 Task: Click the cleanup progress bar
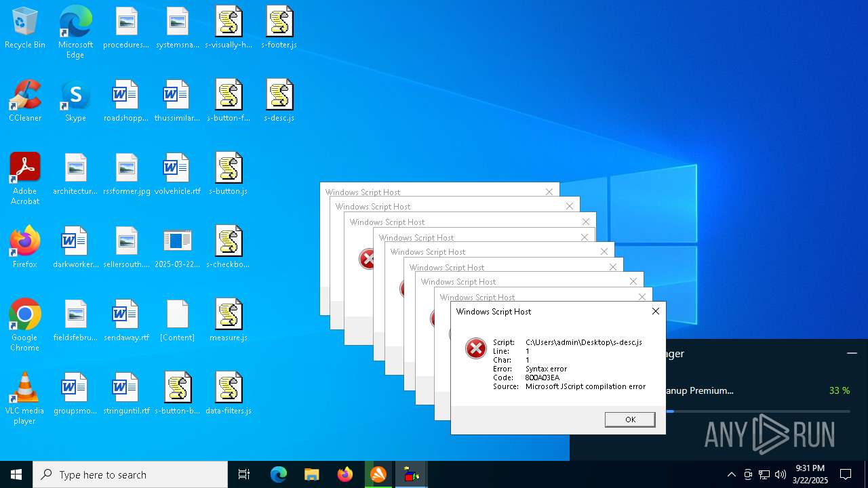point(758,411)
